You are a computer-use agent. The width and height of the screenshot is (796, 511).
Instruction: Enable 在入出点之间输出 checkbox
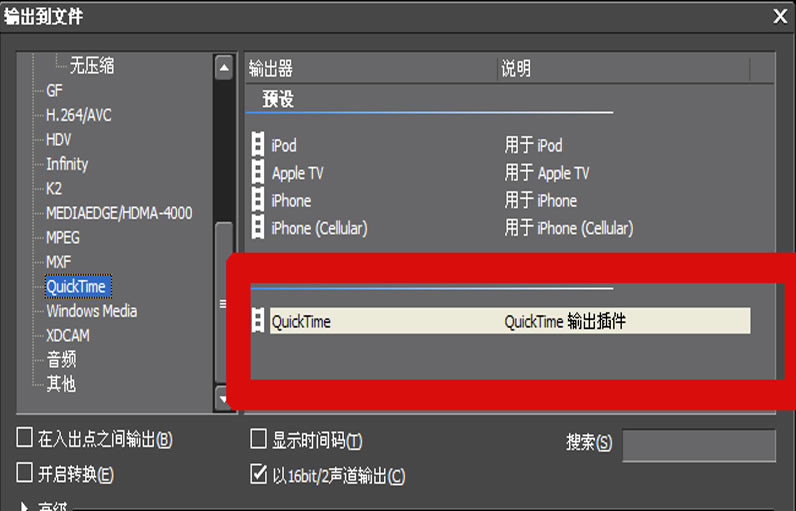(25, 438)
